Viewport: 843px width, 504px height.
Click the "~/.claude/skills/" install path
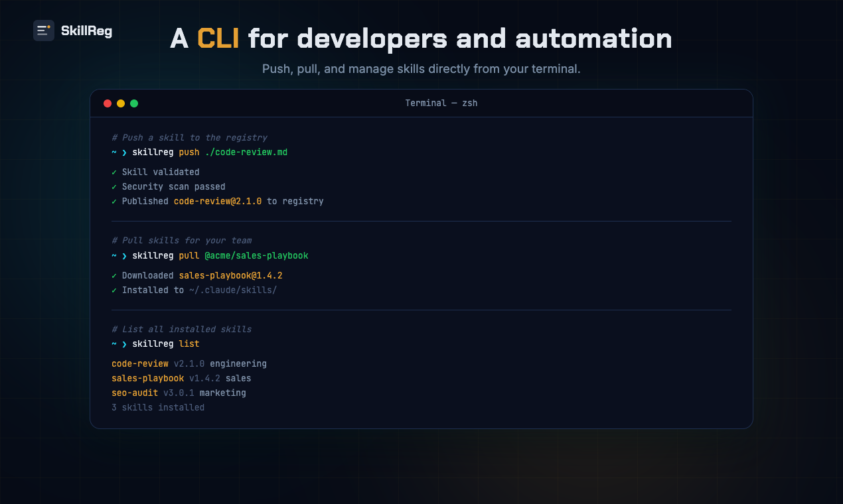pos(233,290)
